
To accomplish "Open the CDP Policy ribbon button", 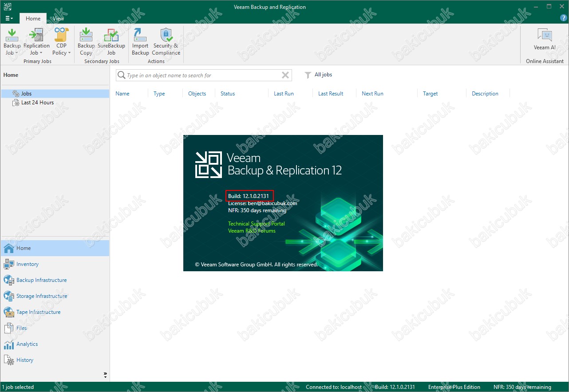I will [x=61, y=42].
